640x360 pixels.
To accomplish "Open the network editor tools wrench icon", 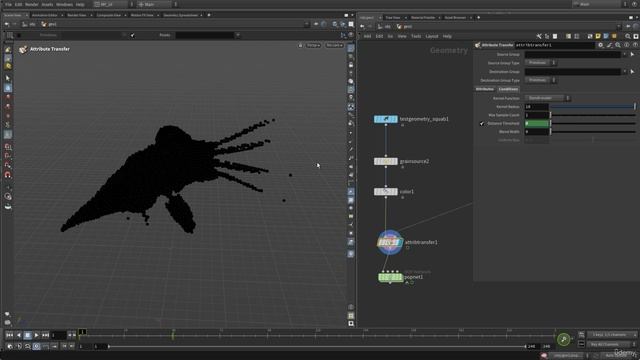I will [539, 36].
